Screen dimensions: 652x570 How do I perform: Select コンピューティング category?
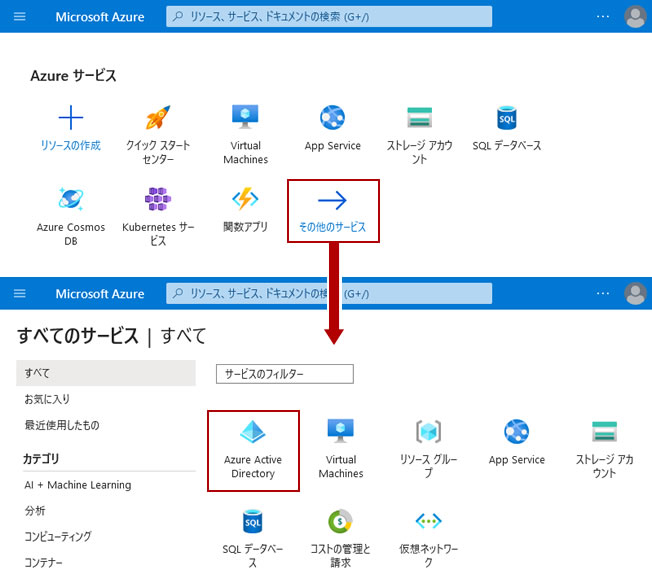(x=58, y=536)
